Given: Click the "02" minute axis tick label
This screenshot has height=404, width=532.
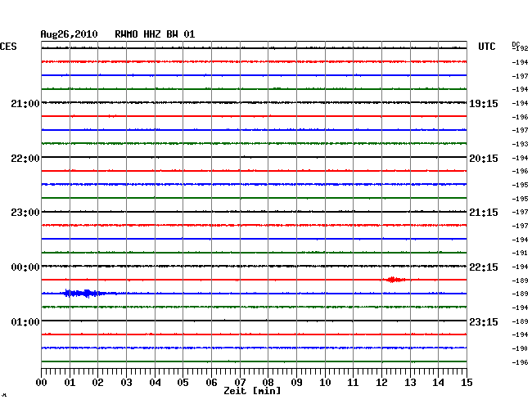Looking at the screenshot, I should [97, 382].
